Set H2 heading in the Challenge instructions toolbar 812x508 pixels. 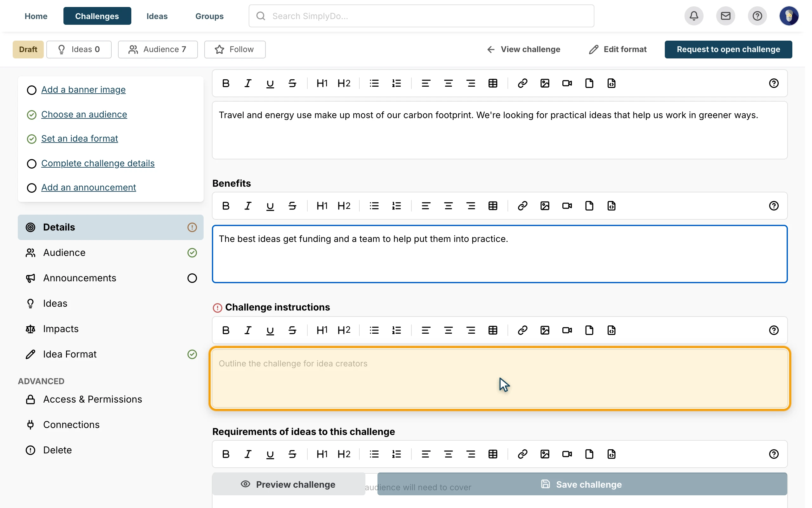pos(344,330)
